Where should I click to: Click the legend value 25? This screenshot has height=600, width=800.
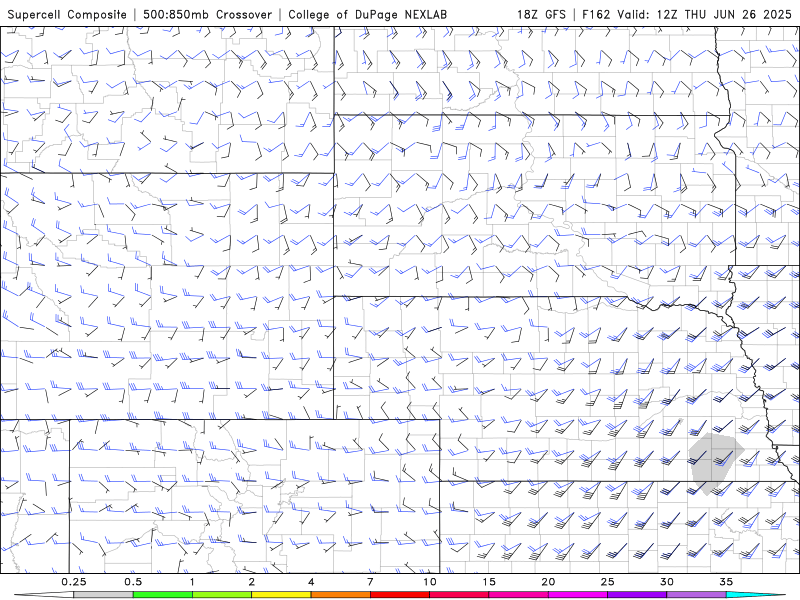[607, 582]
